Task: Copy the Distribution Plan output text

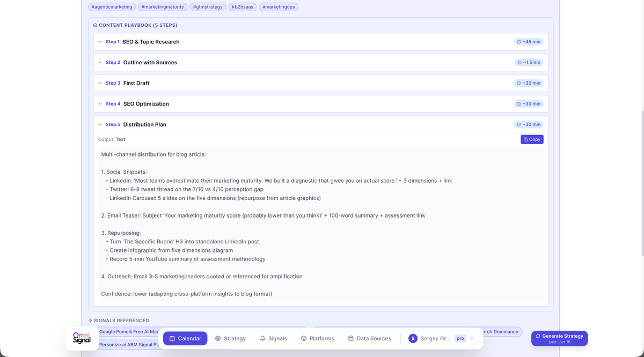Action: click(532, 139)
